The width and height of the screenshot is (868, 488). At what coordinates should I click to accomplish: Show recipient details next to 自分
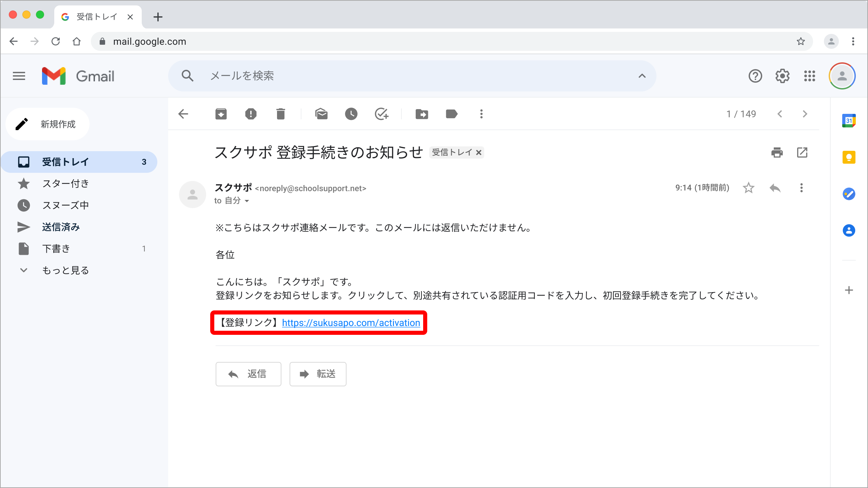[247, 201]
